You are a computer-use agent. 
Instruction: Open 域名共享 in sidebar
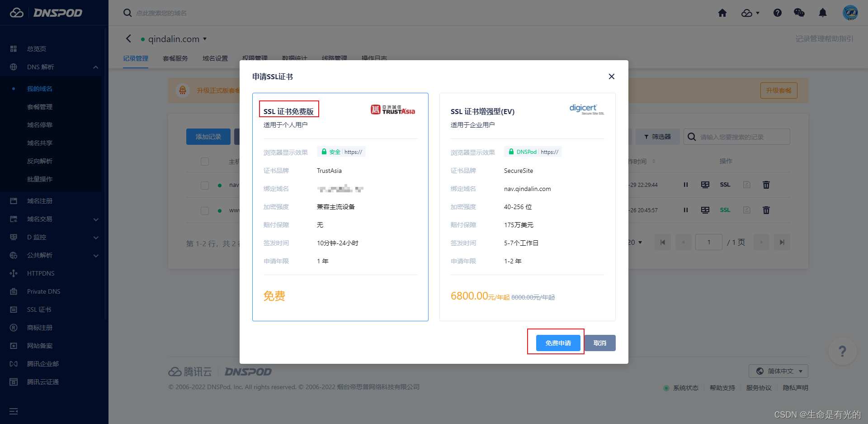pos(40,143)
